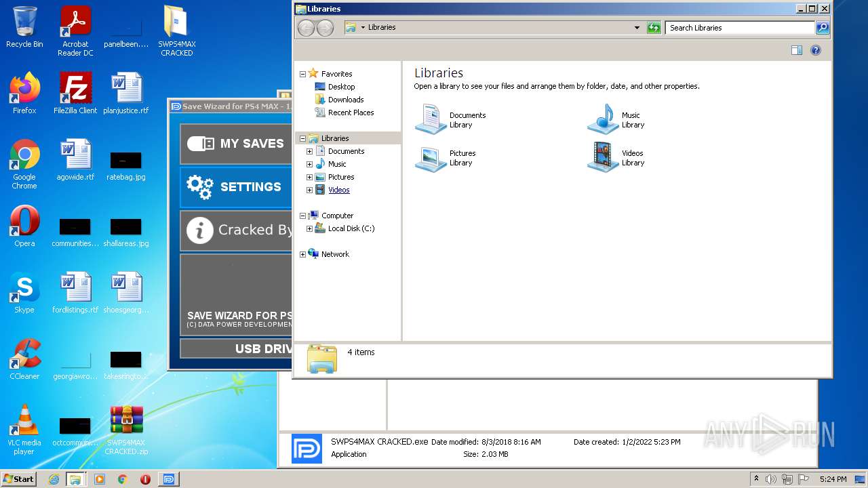This screenshot has height=488, width=868.
Task: Open the volume speaker tray icon
Action: coord(771,479)
